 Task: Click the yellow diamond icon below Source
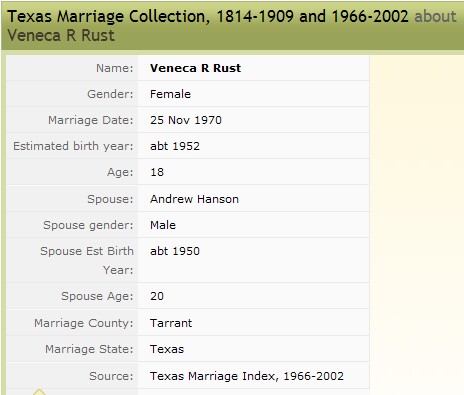(x=39, y=392)
